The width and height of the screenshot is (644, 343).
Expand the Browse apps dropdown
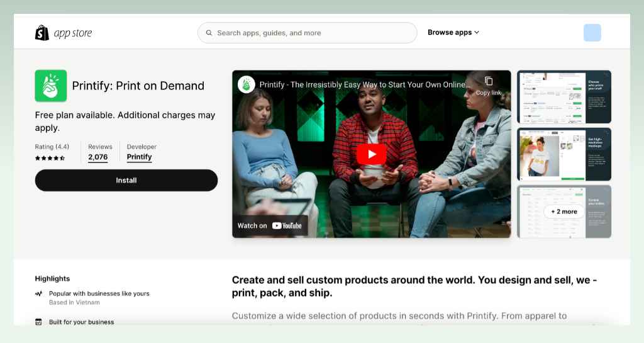(x=453, y=33)
